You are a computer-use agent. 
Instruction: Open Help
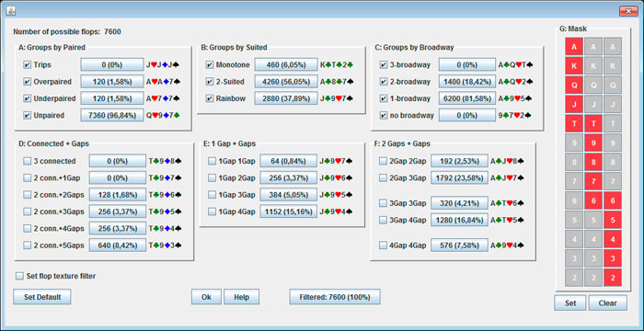(241, 297)
